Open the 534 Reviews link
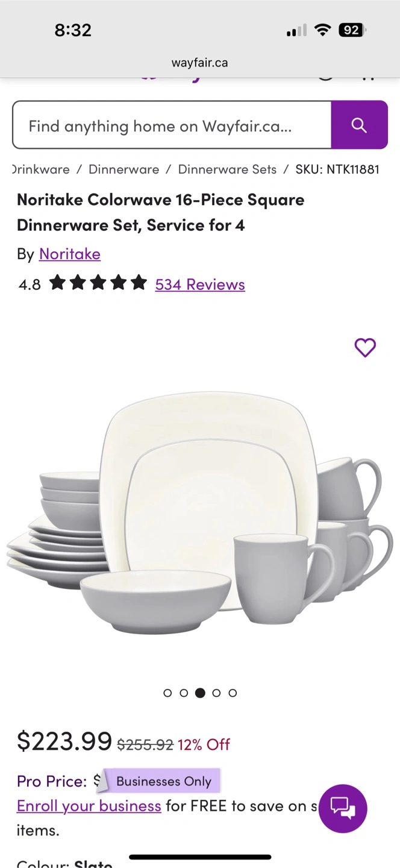This screenshot has width=400, height=868. 200,285
